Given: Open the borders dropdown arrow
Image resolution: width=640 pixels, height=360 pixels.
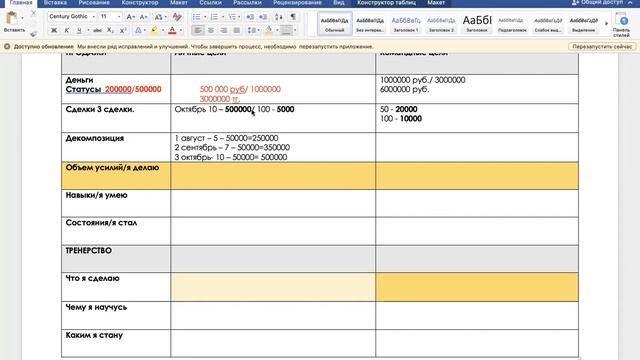Looking at the screenshot, I should coord(295,30).
